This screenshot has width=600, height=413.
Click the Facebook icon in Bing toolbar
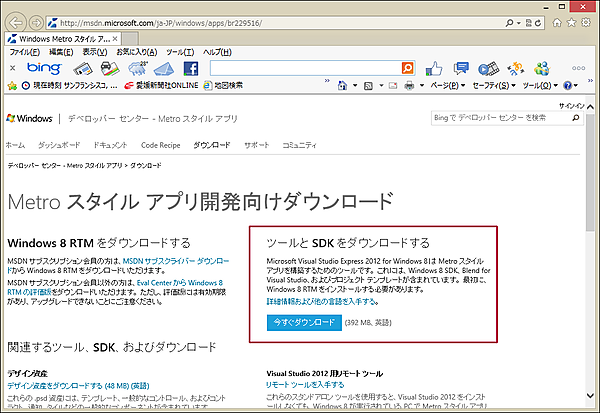coord(189,68)
